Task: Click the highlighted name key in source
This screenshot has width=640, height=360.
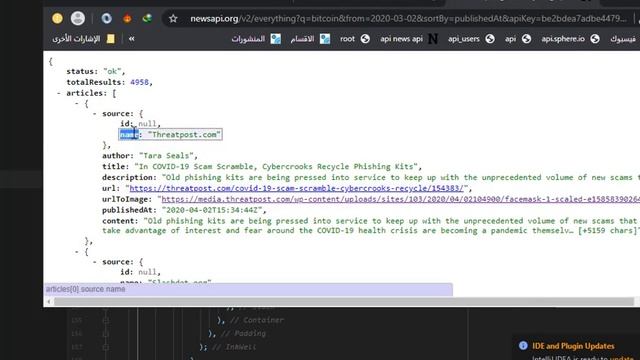Action: (x=129, y=134)
